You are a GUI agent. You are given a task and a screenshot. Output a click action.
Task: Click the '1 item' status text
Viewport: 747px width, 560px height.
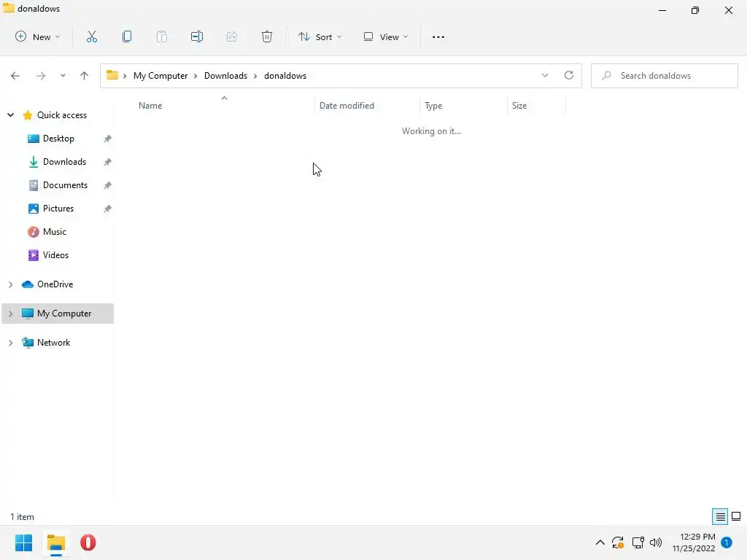click(23, 517)
